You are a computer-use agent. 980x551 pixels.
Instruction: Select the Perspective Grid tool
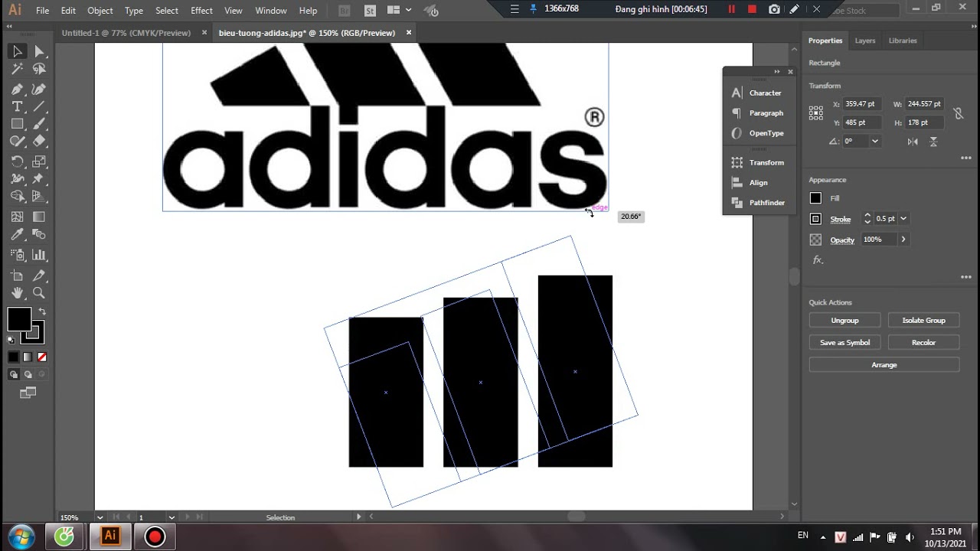click(x=39, y=197)
